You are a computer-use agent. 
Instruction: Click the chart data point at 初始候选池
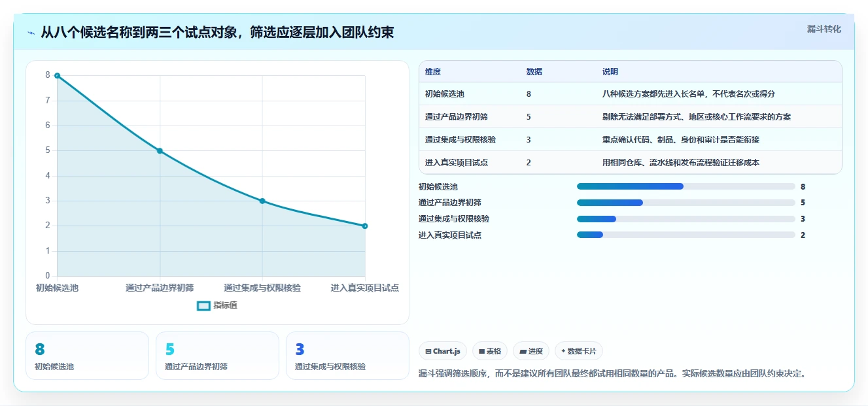58,76
